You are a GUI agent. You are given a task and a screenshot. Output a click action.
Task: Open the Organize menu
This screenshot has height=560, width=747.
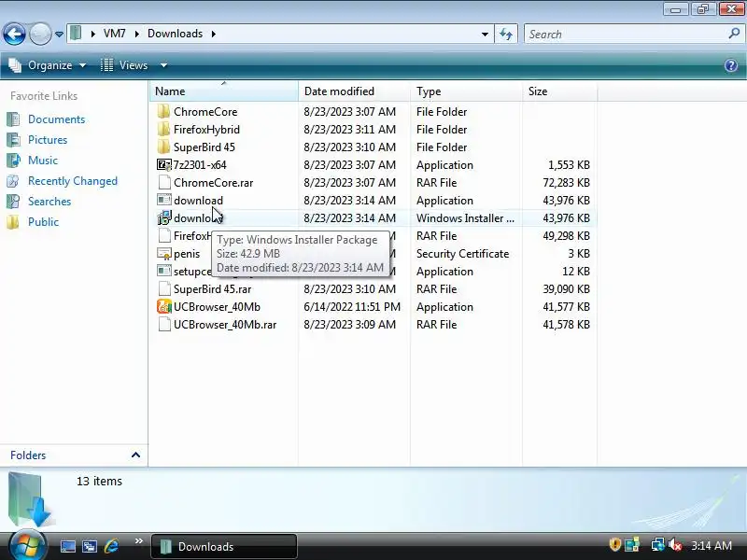49,65
